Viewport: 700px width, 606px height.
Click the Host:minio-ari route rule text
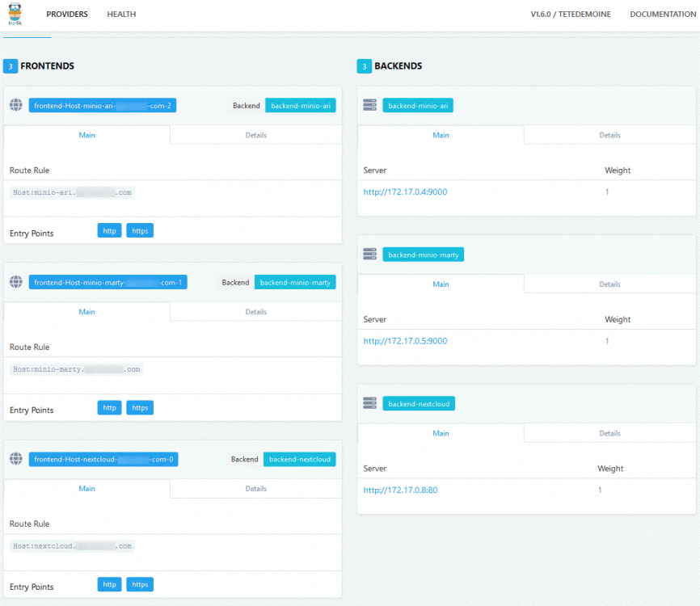tap(72, 193)
